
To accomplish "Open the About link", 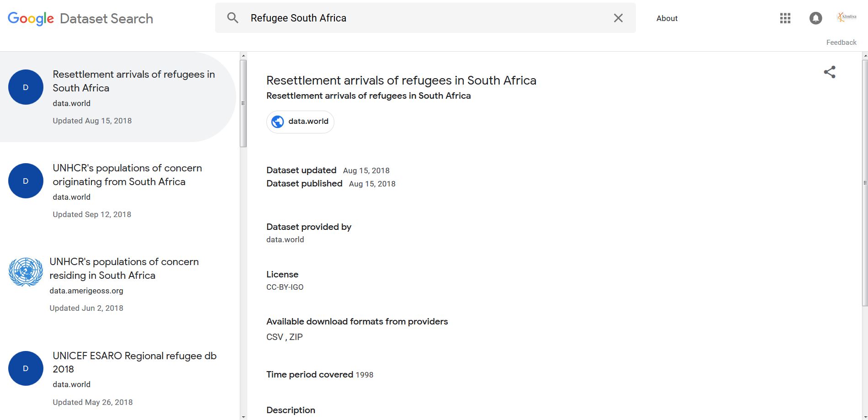I will (667, 18).
